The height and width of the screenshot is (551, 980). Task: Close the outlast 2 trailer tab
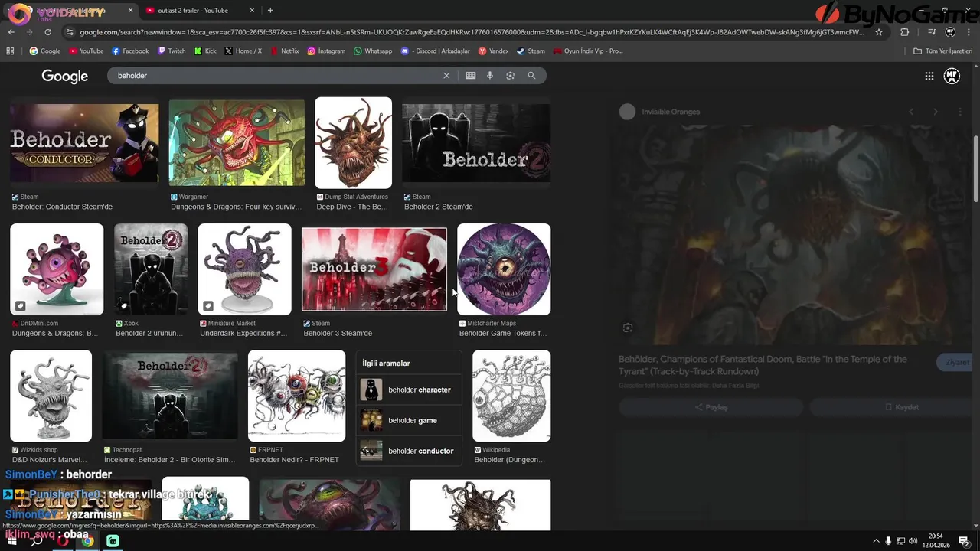[252, 10]
